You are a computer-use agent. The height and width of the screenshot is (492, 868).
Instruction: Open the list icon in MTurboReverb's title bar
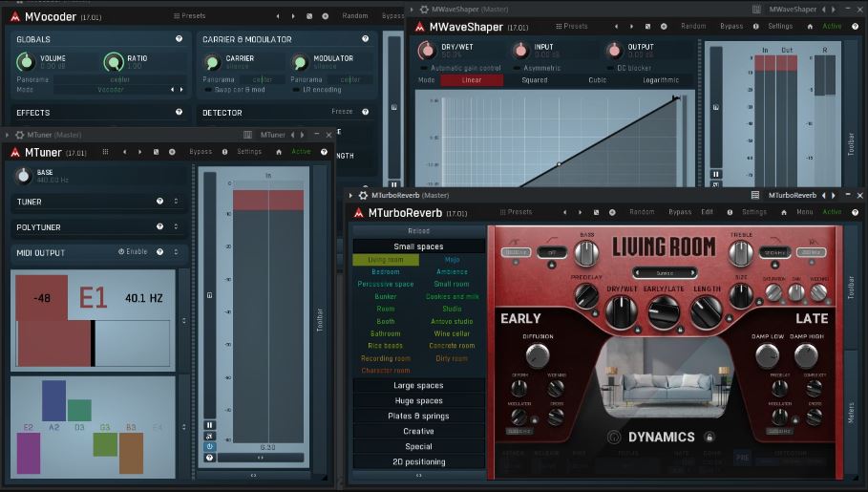(755, 195)
